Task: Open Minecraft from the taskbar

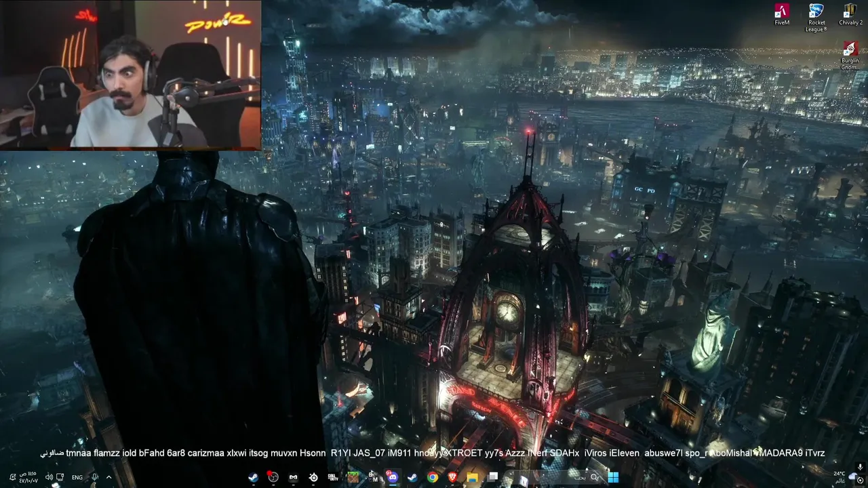Action: 353,477
